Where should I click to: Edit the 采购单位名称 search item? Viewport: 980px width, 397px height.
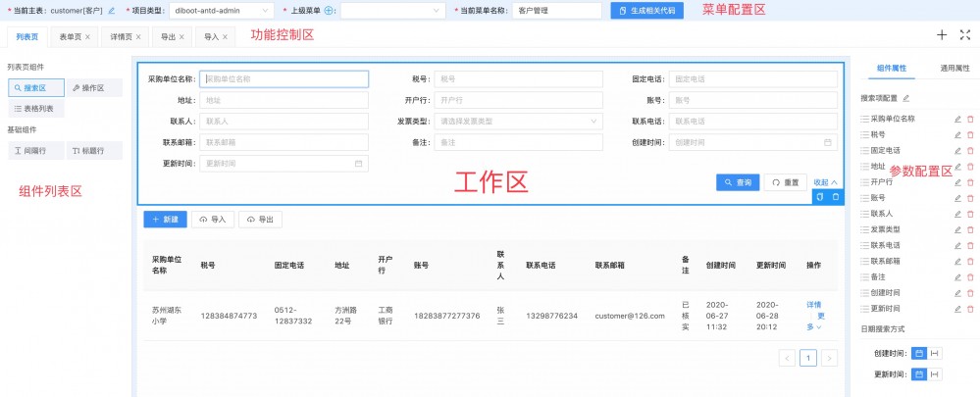pos(956,119)
